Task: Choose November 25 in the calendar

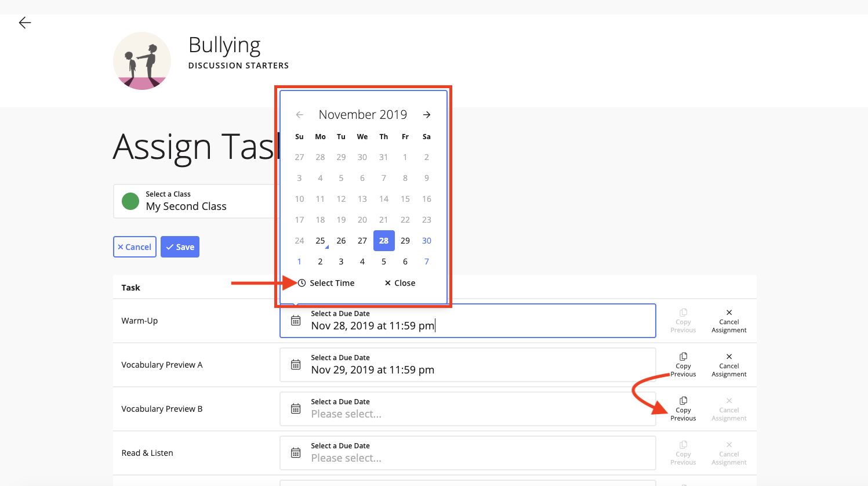Action: click(320, 241)
